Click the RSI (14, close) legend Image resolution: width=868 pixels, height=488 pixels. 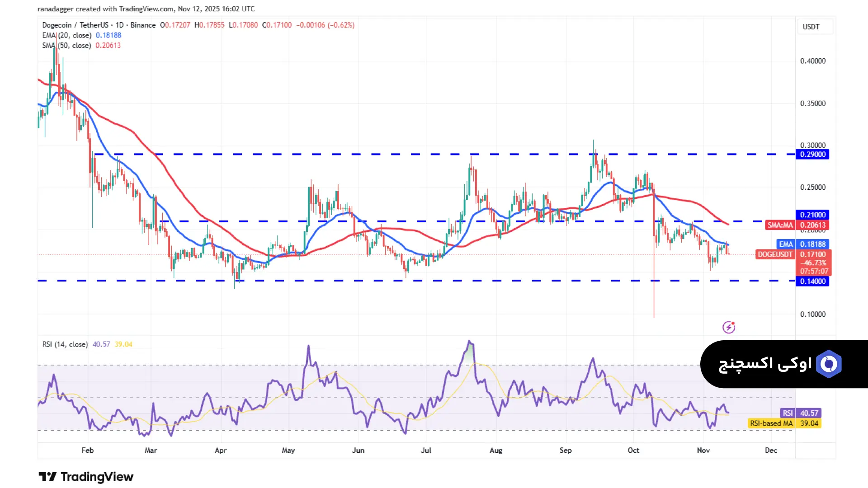click(65, 344)
